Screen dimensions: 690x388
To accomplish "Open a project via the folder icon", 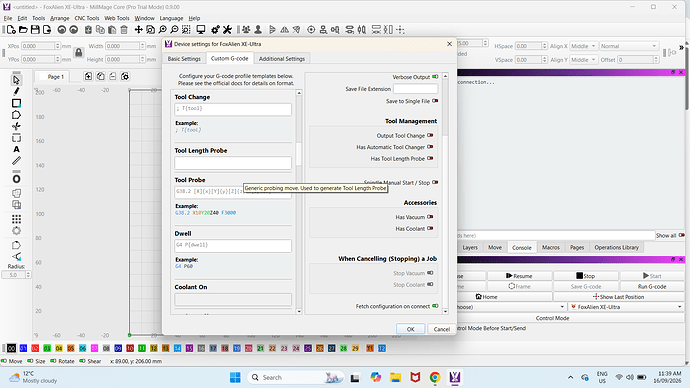I will point(23,29).
